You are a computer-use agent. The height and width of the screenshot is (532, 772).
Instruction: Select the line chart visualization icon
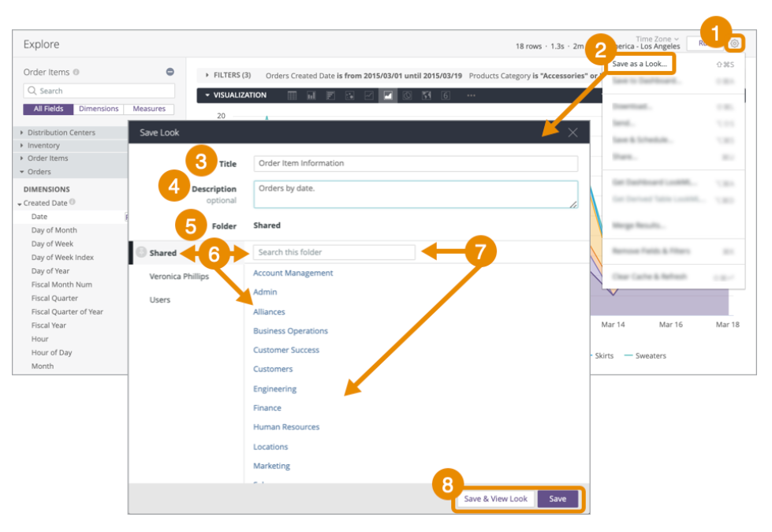tap(369, 95)
